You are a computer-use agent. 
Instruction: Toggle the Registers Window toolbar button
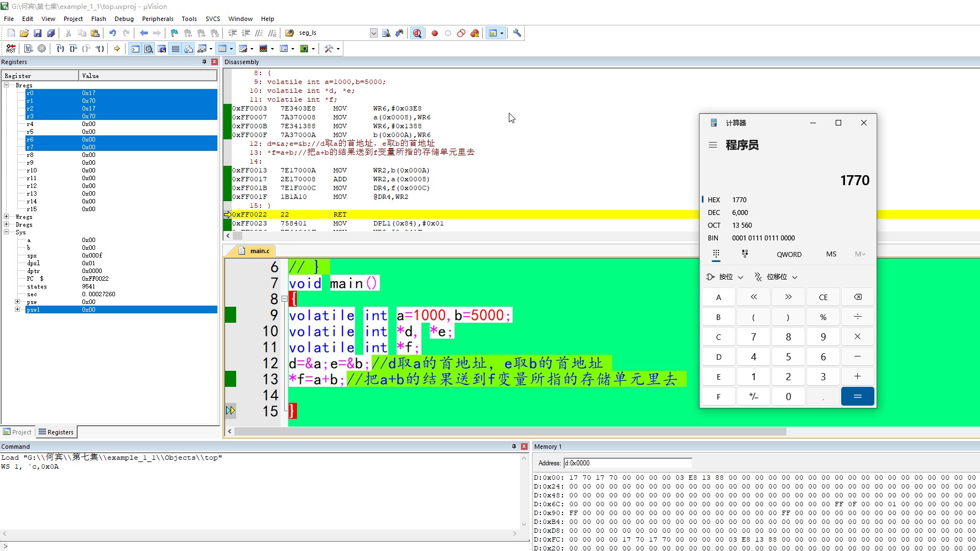click(175, 49)
